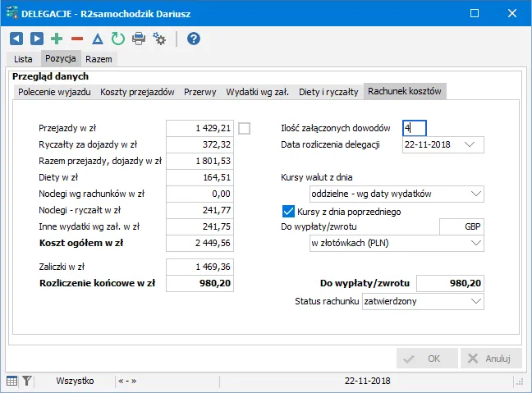
Task: Open the 'Diety i ryczałty' tab
Action: click(x=328, y=92)
